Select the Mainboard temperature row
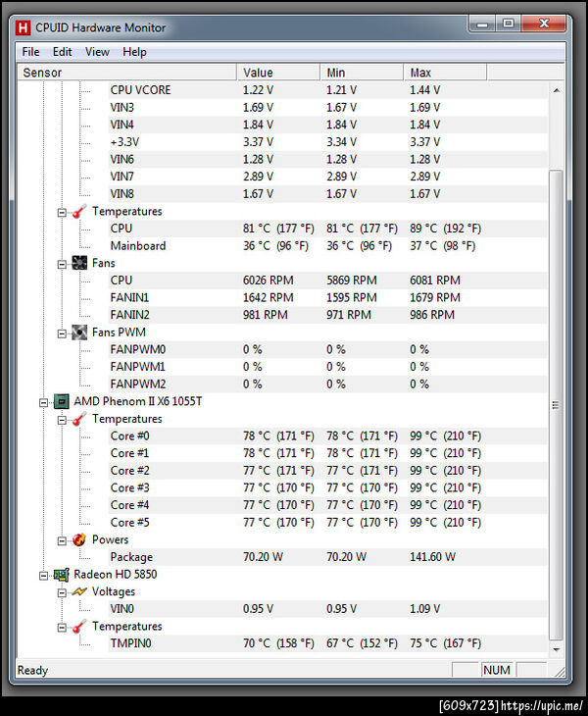588x716 pixels. (327, 246)
